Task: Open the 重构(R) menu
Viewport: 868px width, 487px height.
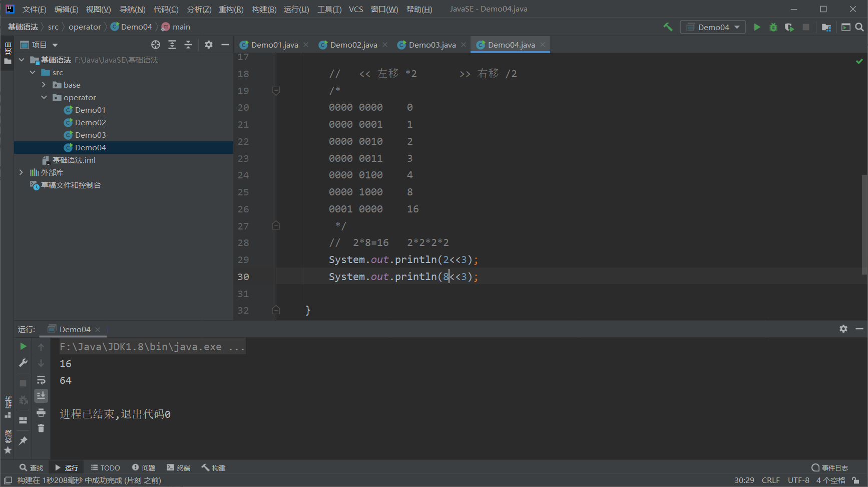Action: tap(231, 9)
